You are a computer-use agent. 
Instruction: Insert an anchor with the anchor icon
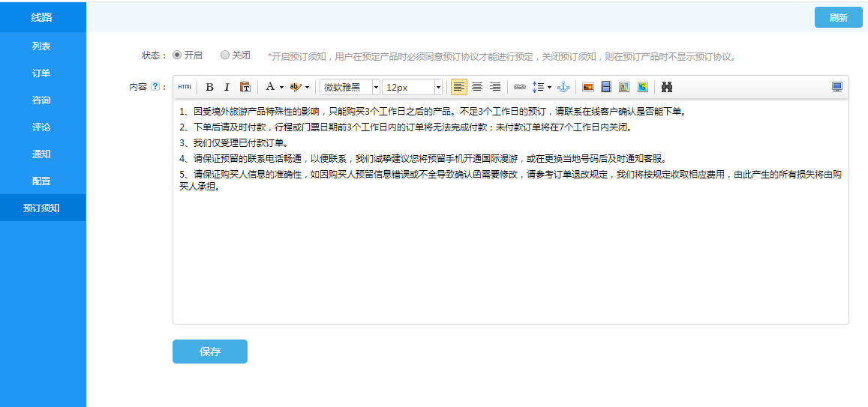click(x=563, y=87)
